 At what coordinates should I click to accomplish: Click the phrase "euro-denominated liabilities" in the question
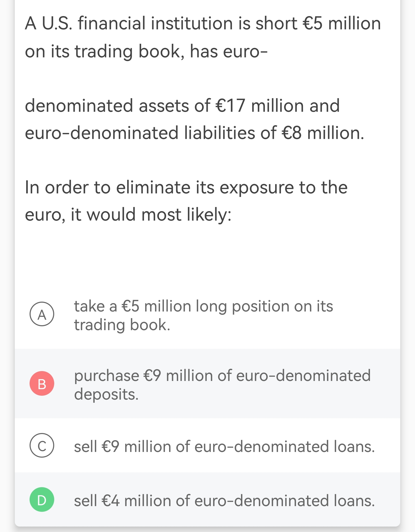pyautogui.click(x=140, y=133)
